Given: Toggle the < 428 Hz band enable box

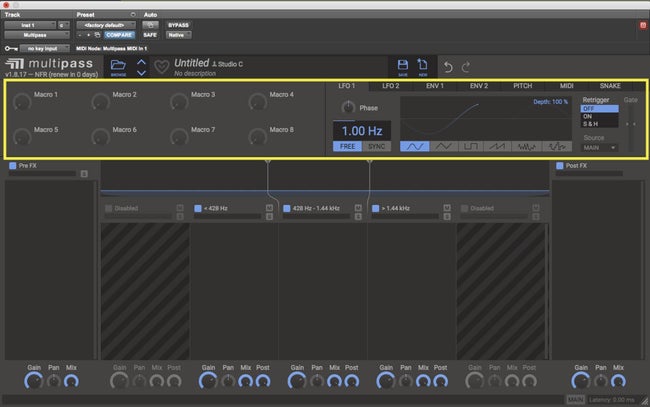Looking at the screenshot, I should pos(198,208).
